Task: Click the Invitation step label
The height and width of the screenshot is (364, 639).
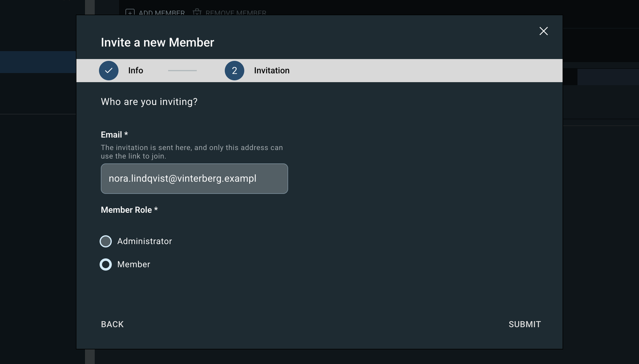Action: 272,70
